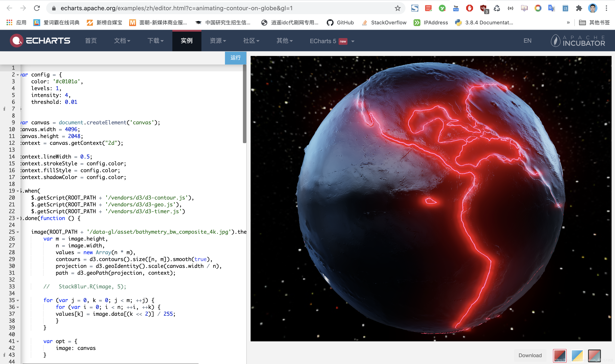The height and width of the screenshot is (364, 615).
Task: Fold the opt block at line 41
Action: 18,341
